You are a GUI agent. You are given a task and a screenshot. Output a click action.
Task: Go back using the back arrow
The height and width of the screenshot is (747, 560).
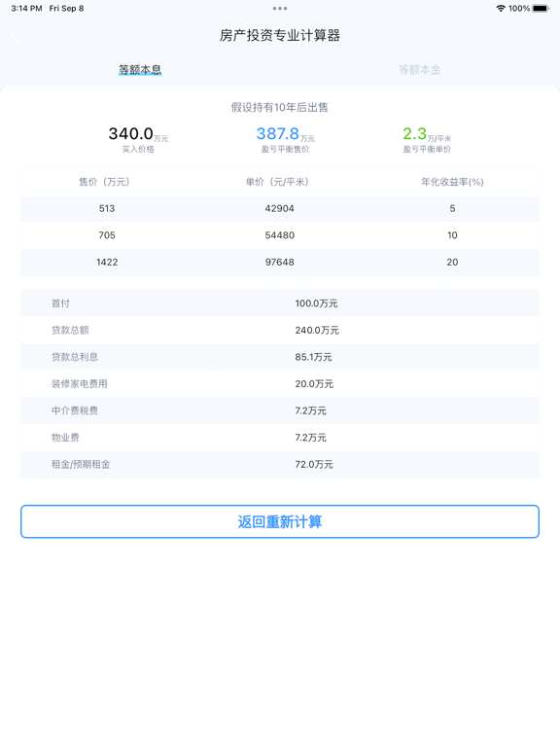coord(16,35)
